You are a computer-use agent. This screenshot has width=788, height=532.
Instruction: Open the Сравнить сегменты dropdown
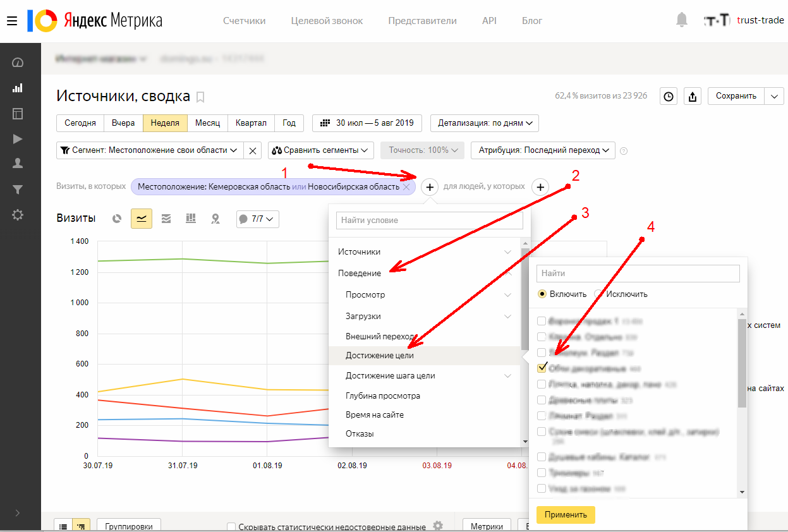pos(321,150)
